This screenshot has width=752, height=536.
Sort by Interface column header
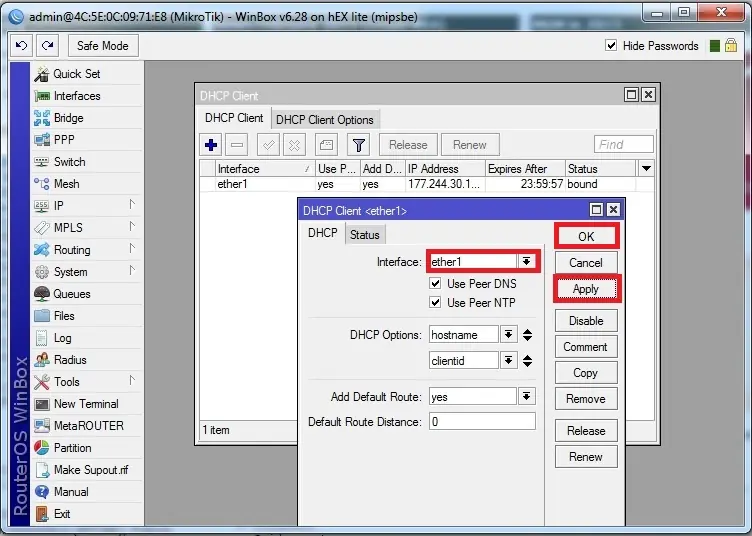pyautogui.click(x=265, y=169)
